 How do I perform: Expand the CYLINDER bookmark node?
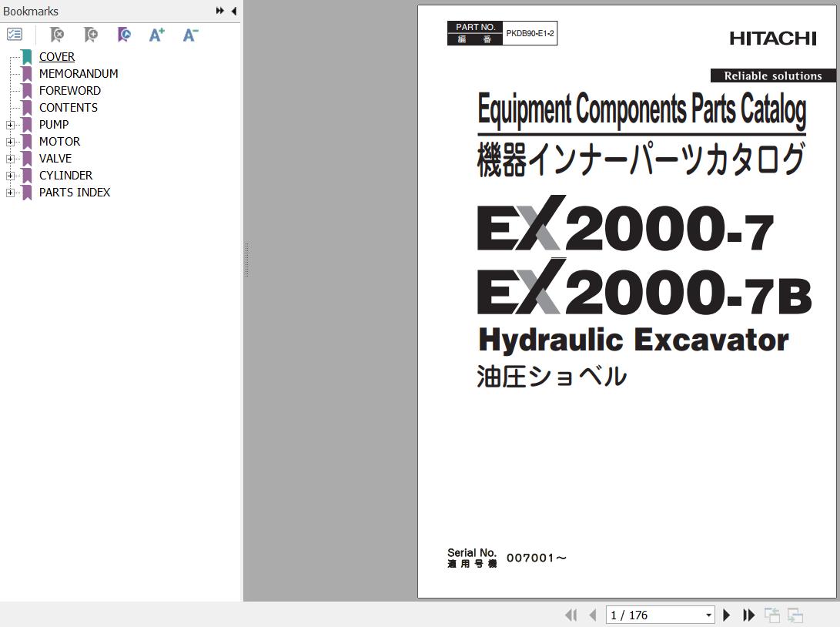point(10,176)
